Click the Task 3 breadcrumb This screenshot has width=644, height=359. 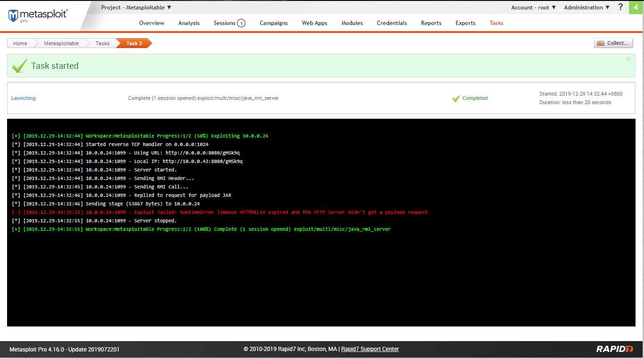point(134,43)
